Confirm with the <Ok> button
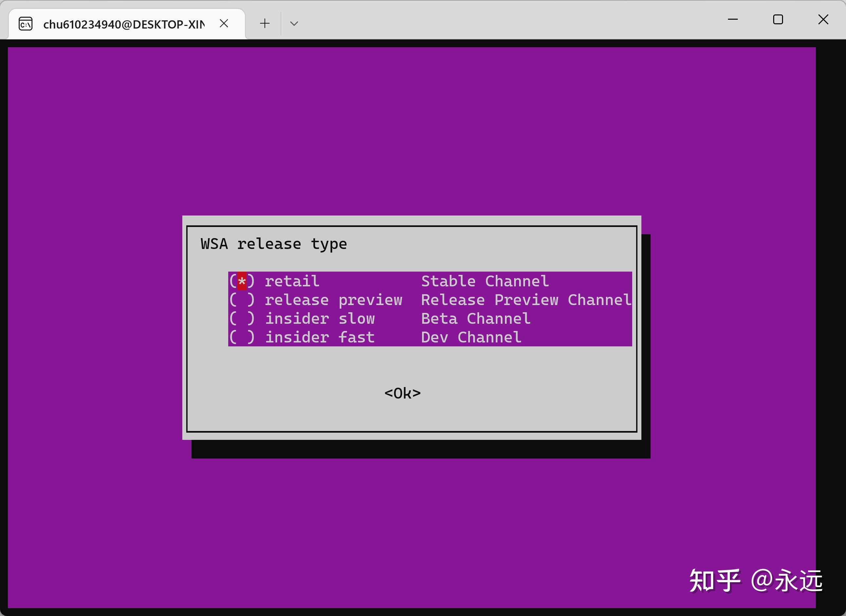The height and width of the screenshot is (616, 846). [x=402, y=393]
